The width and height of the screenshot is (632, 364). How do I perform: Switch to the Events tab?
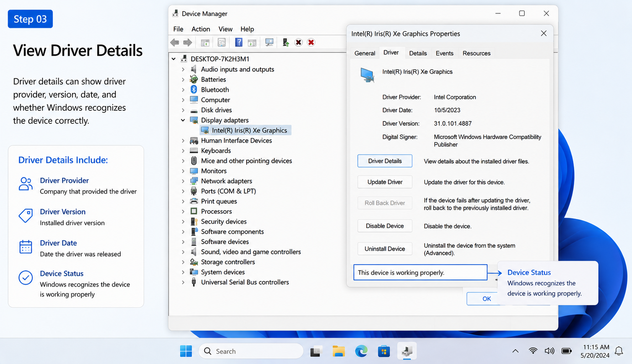pyautogui.click(x=445, y=53)
